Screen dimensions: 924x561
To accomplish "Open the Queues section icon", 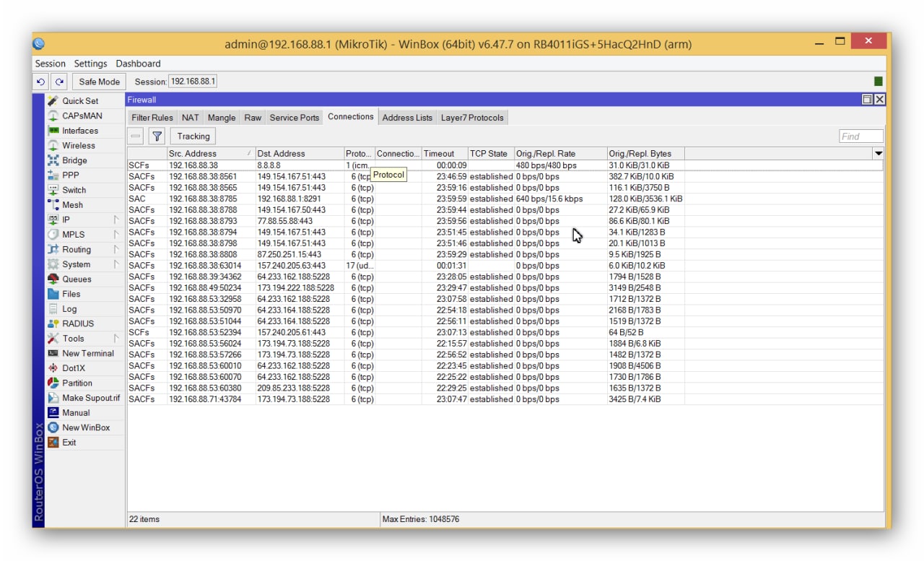I will tap(53, 279).
